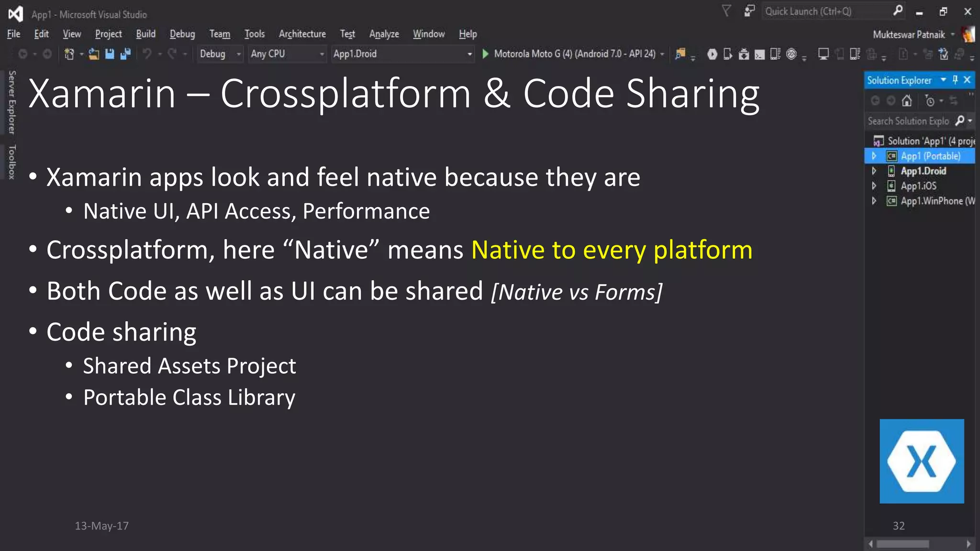Open the Android Device Manager phone icon
Viewport: 980px width, 551px height.
pos(728,54)
